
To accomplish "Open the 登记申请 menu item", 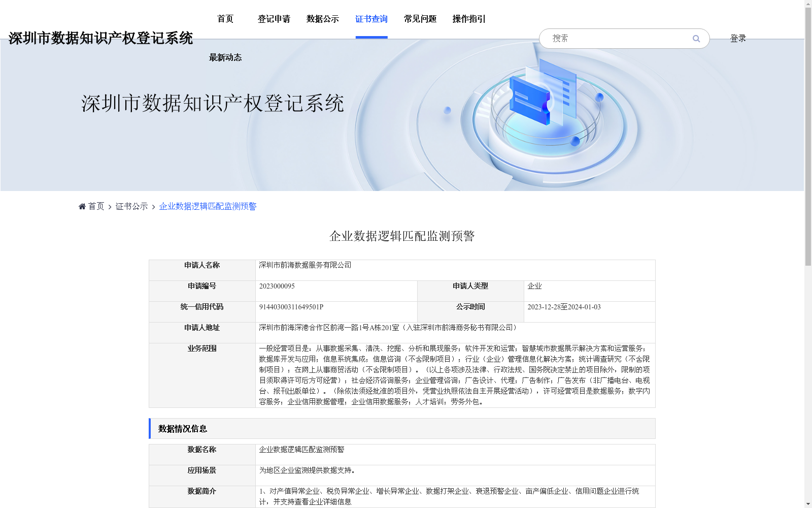I will 274,19.
